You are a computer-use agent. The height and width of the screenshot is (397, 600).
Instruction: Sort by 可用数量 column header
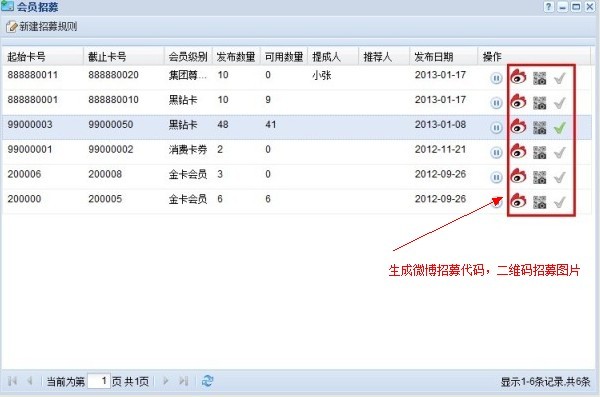click(284, 57)
